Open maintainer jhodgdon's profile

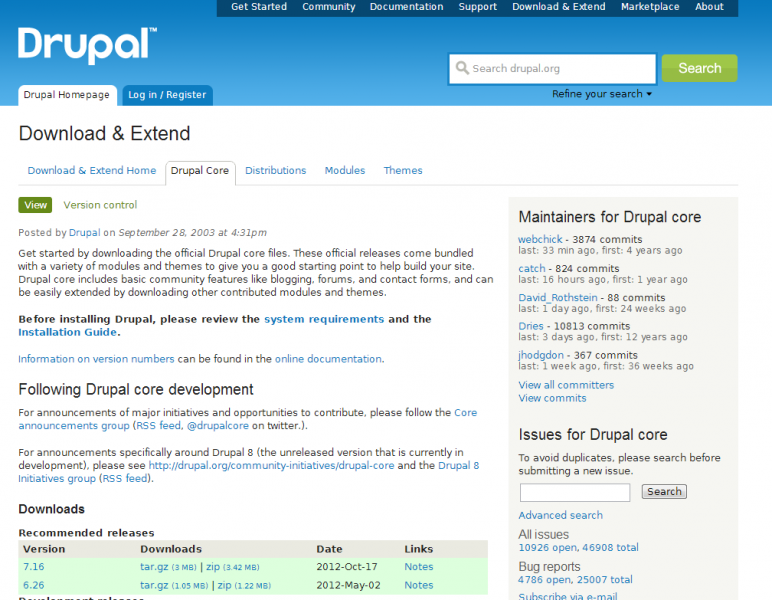tap(541, 355)
